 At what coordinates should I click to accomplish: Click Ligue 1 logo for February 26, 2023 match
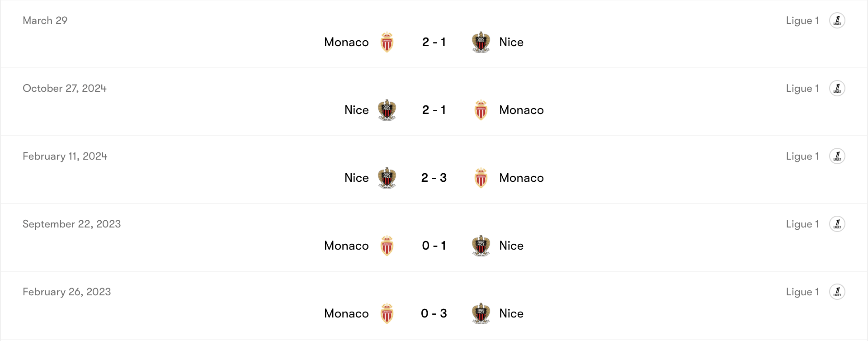(837, 292)
